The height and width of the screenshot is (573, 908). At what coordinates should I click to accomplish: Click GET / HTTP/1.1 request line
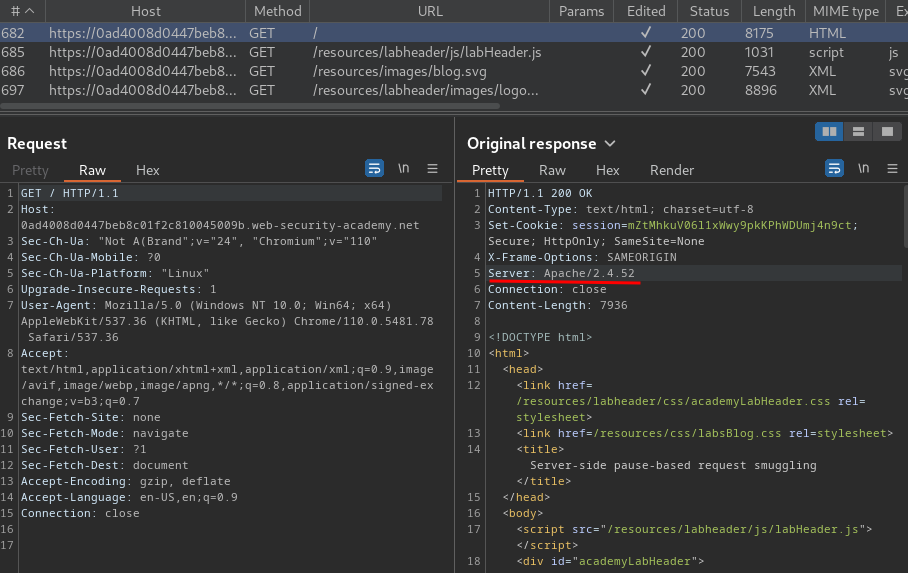69,193
